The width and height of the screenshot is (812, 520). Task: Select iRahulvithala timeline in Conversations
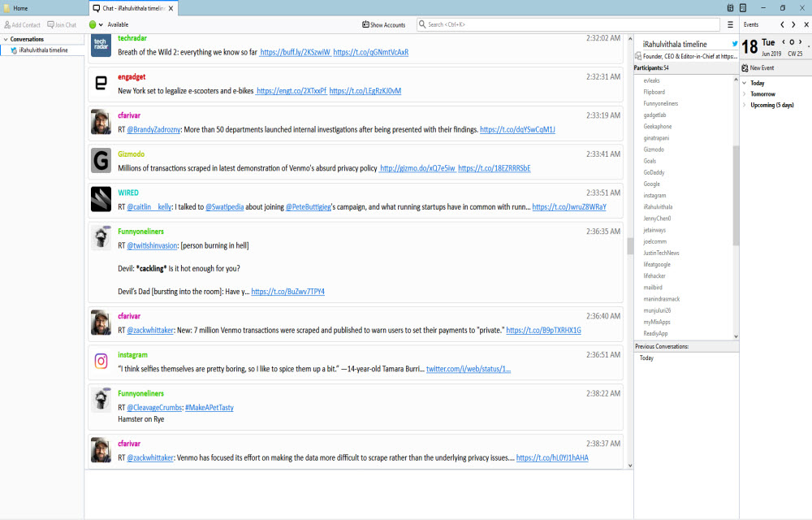(x=44, y=50)
